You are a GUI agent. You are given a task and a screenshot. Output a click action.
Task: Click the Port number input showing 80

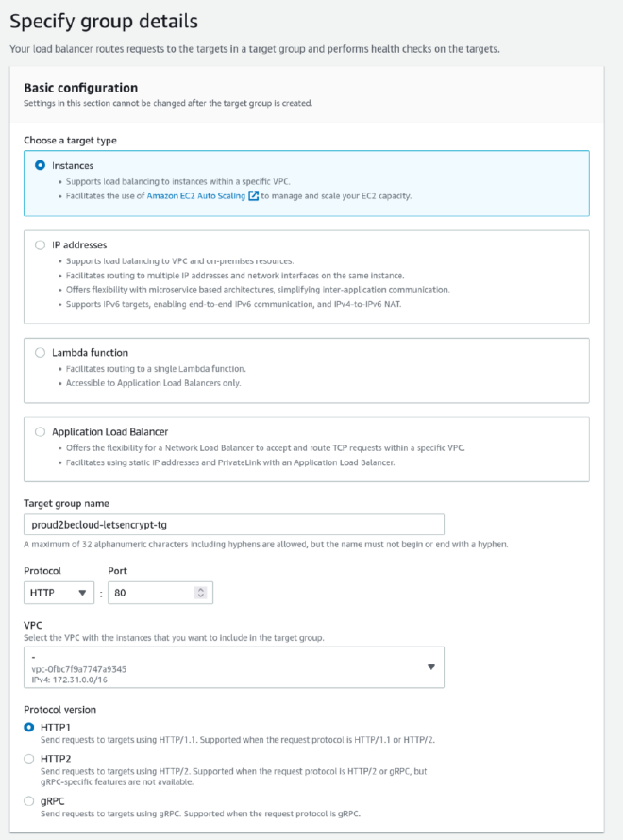151,592
